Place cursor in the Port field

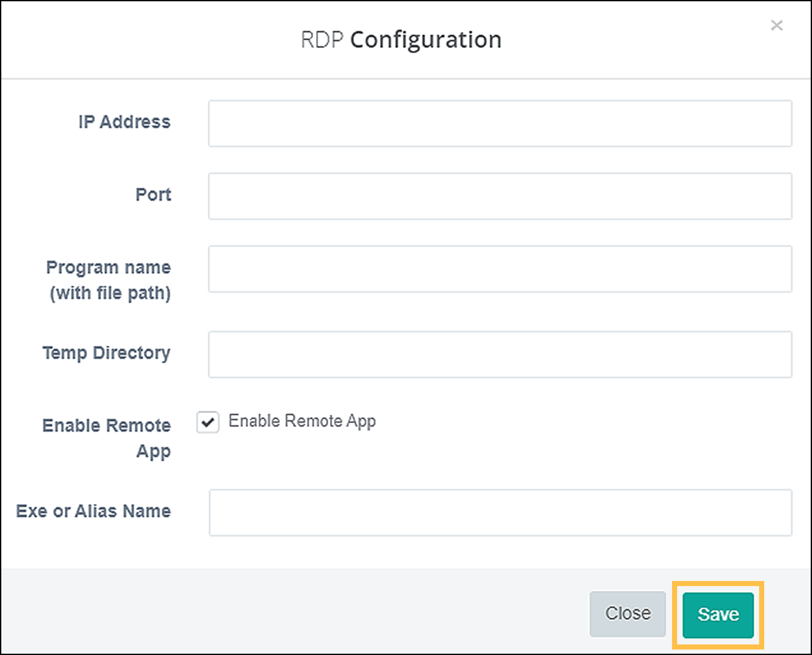[499, 196]
